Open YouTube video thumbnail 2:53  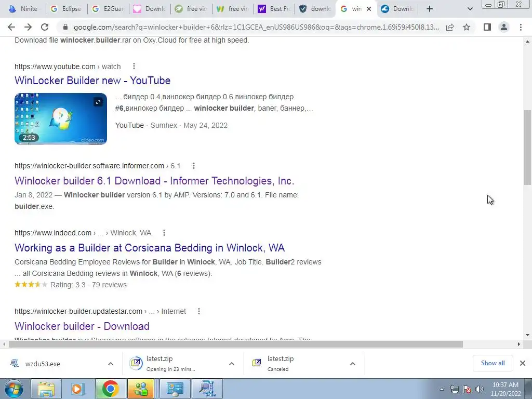tap(61, 119)
